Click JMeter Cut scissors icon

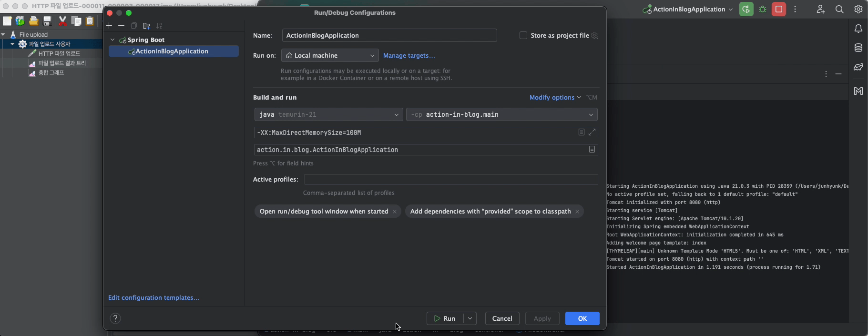62,20
